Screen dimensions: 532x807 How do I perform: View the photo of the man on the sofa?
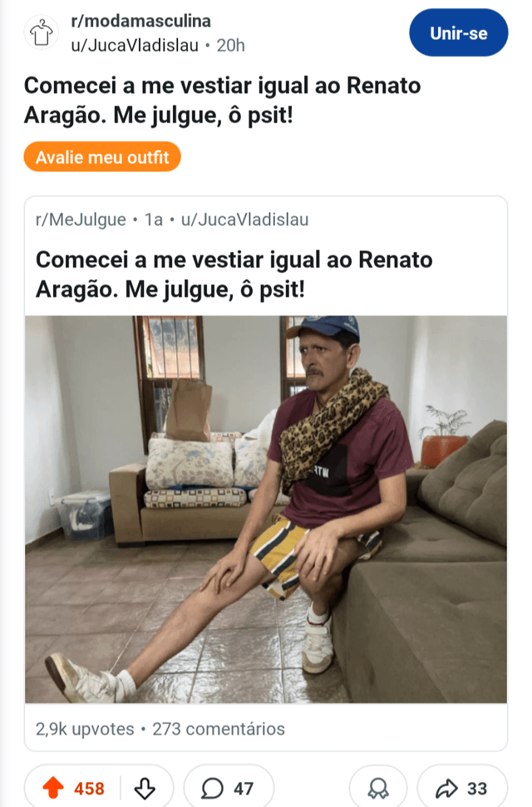[x=266, y=509]
